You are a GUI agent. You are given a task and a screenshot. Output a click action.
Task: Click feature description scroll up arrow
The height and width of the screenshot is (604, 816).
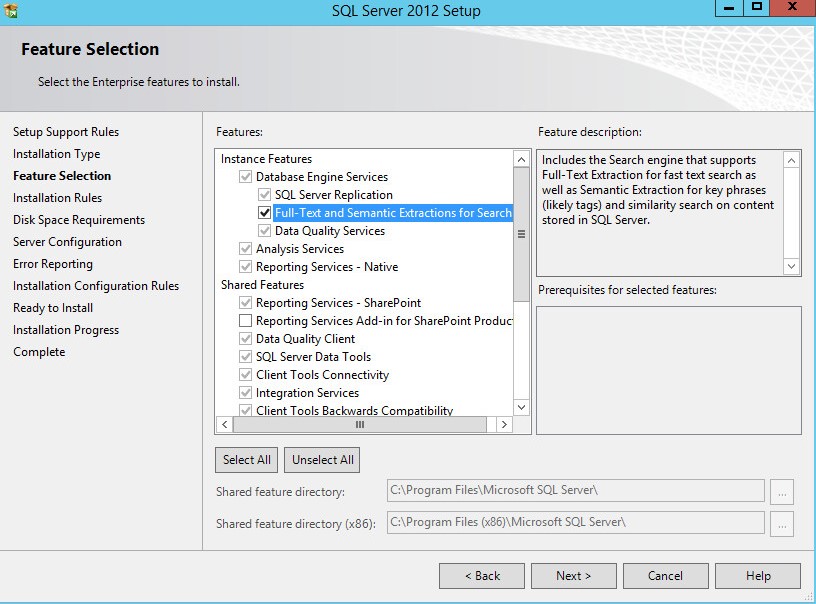pyautogui.click(x=791, y=160)
